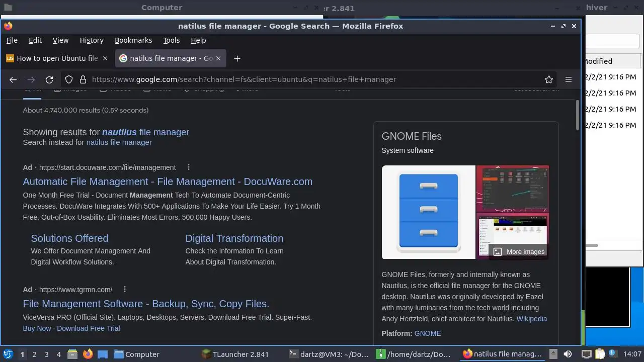Search instead for 'natilus file manager'
The height and width of the screenshot is (362, 644).
tap(119, 142)
